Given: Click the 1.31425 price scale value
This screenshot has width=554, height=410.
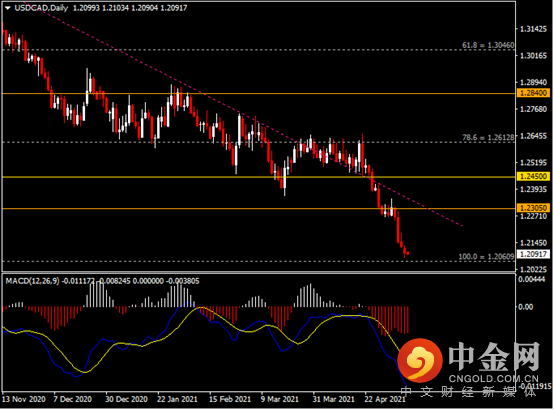Looking at the screenshot, I should (x=533, y=29).
